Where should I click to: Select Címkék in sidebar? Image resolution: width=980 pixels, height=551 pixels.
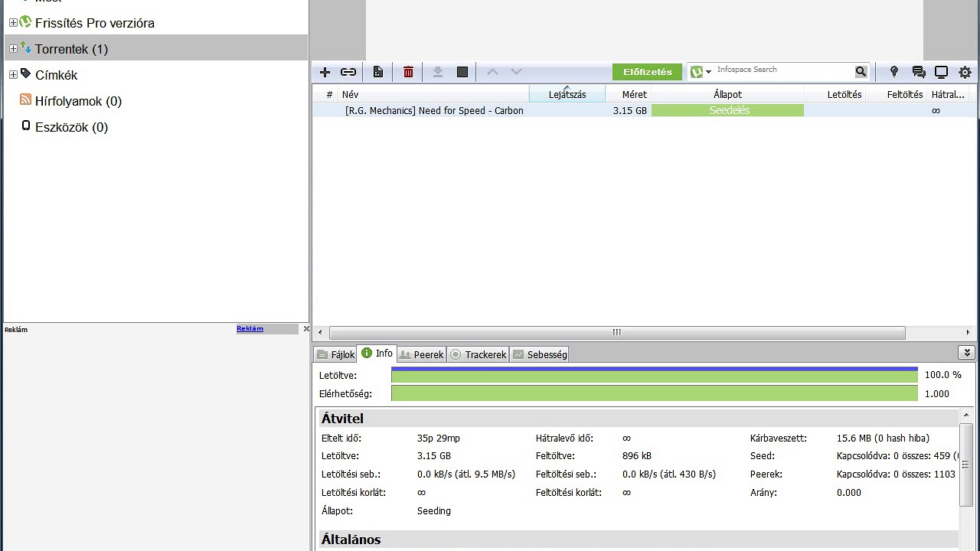[56, 75]
